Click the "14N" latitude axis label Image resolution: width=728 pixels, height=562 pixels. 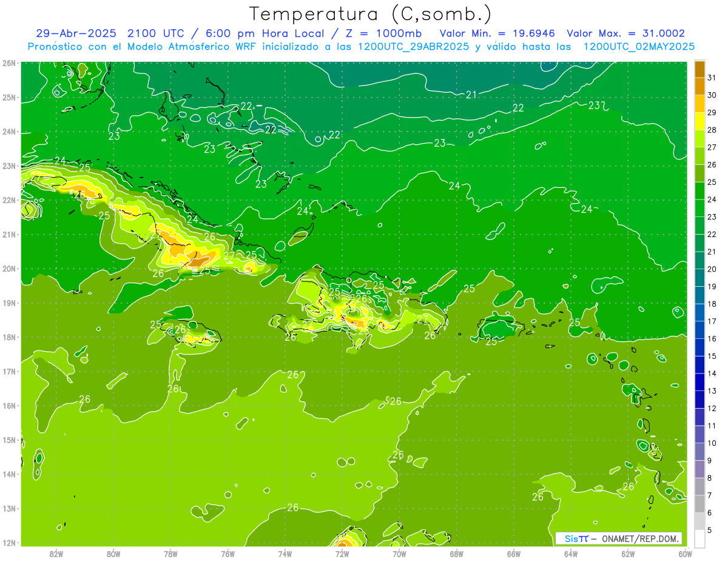point(8,474)
